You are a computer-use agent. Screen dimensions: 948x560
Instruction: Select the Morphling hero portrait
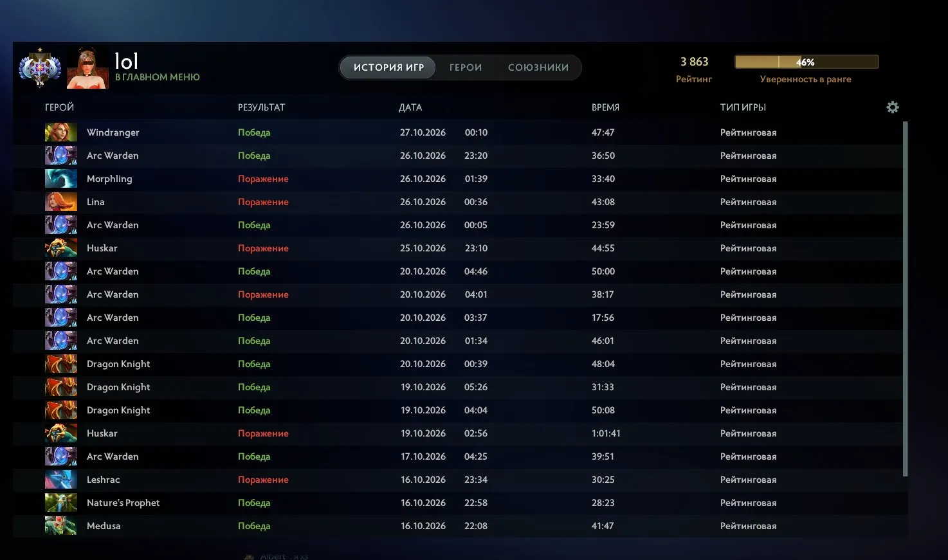(61, 179)
